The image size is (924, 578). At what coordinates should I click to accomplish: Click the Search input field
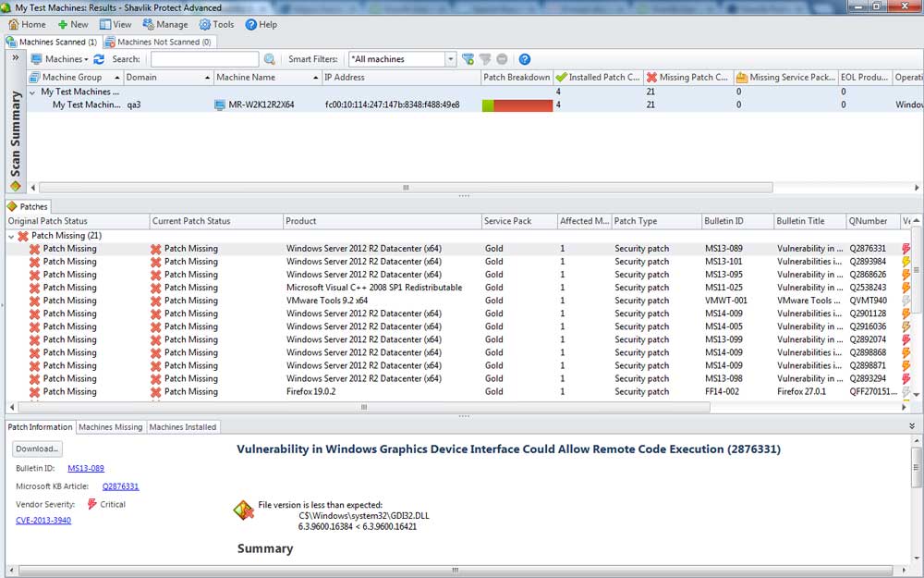204,59
